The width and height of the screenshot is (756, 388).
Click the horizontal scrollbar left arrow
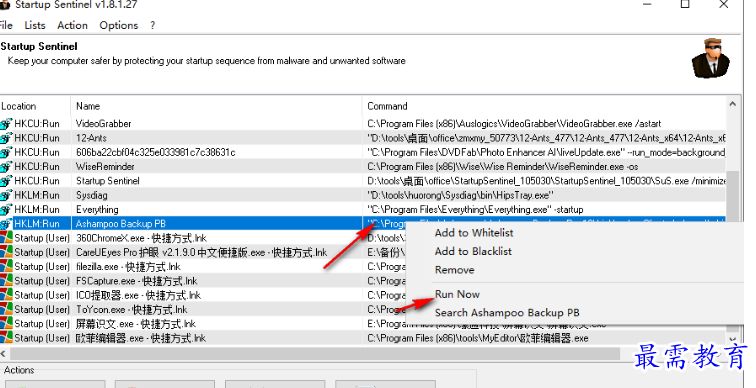[3, 354]
